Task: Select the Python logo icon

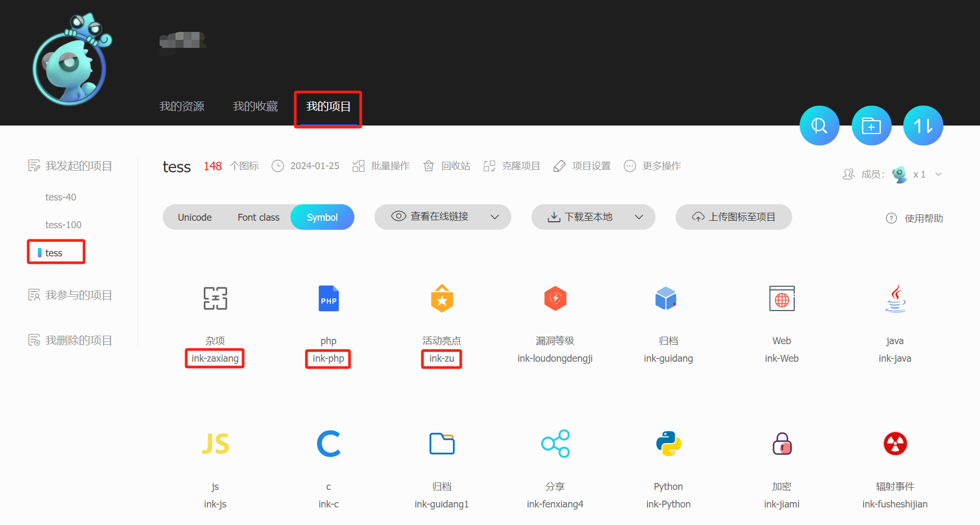Action: tap(668, 444)
